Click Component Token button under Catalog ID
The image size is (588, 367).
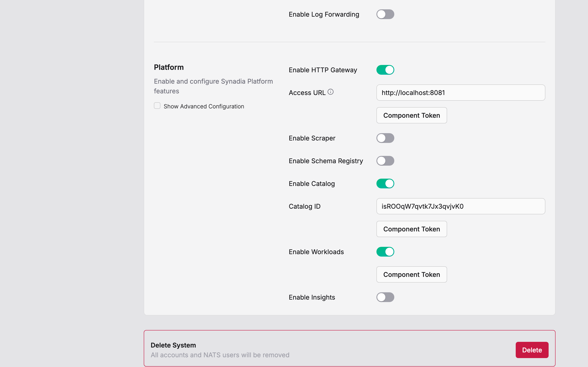(x=412, y=229)
